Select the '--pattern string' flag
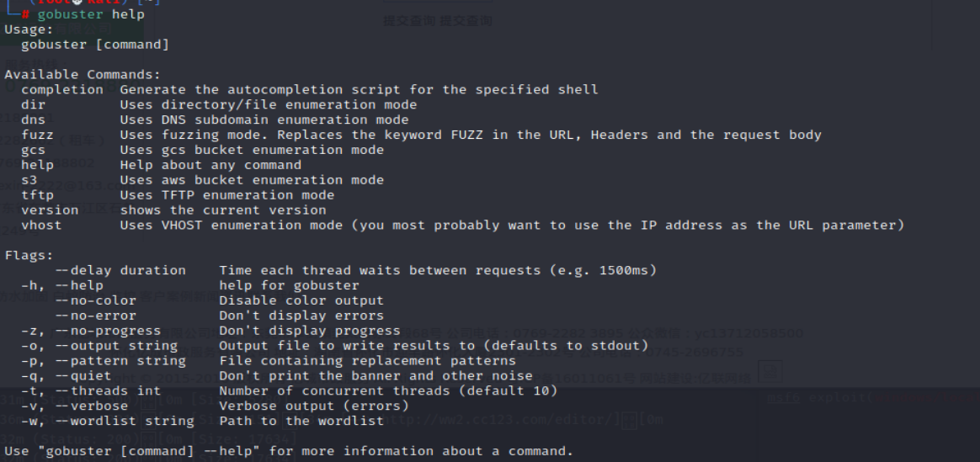The width and height of the screenshot is (980, 462). (120, 360)
